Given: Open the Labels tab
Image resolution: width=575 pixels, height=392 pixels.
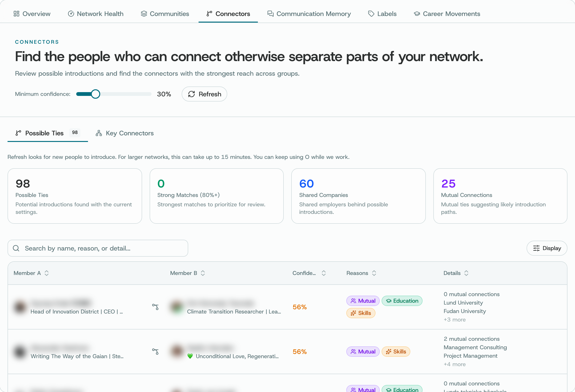Looking at the screenshot, I should coord(382,14).
